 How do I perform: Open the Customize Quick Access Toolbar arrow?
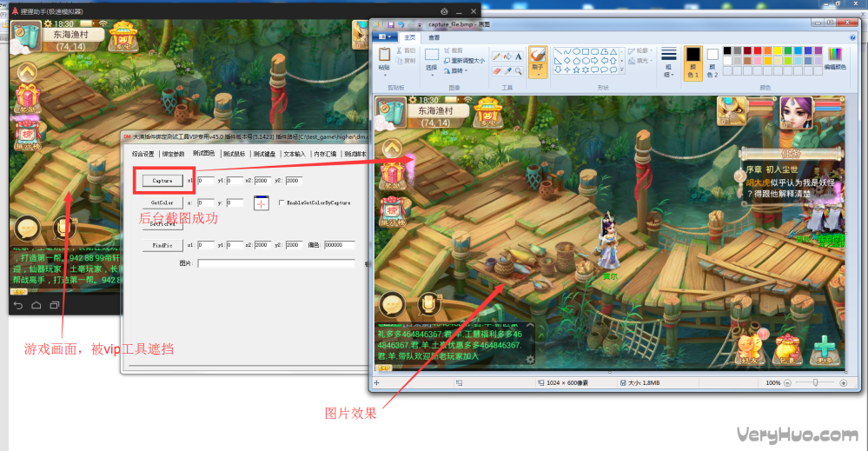click(x=420, y=25)
